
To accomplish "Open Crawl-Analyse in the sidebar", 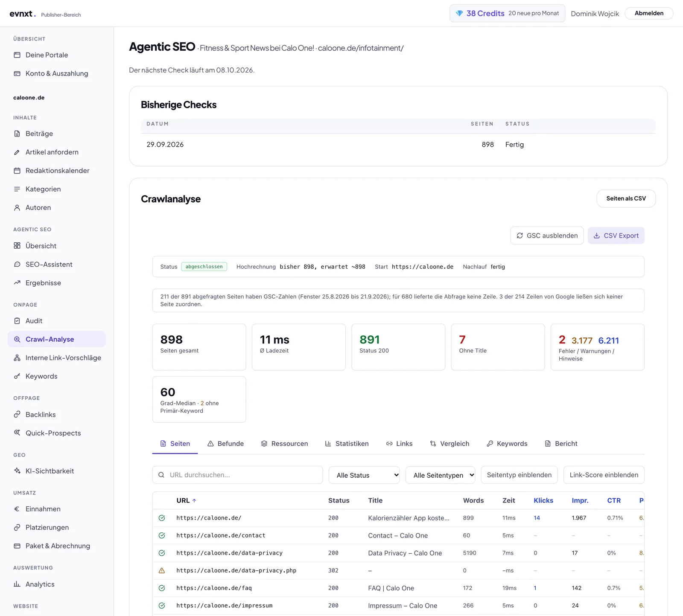I will click(57, 339).
